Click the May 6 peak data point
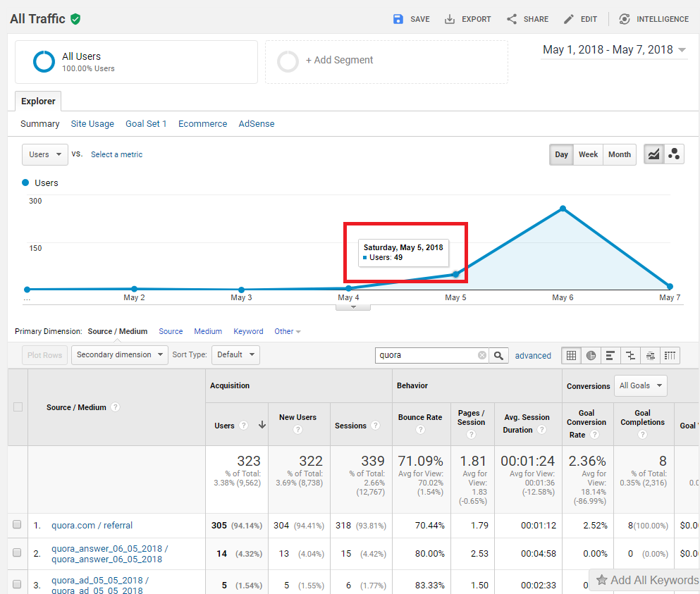The width and height of the screenshot is (700, 594). pyautogui.click(x=563, y=209)
